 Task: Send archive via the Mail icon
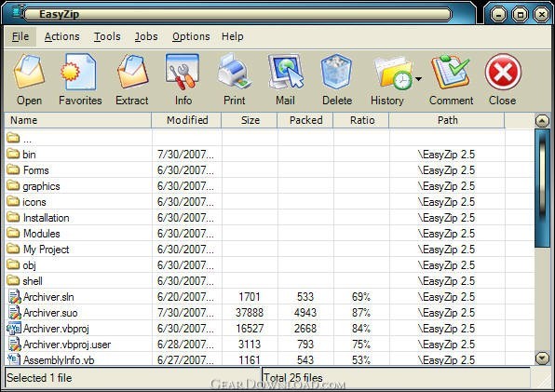(x=286, y=72)
